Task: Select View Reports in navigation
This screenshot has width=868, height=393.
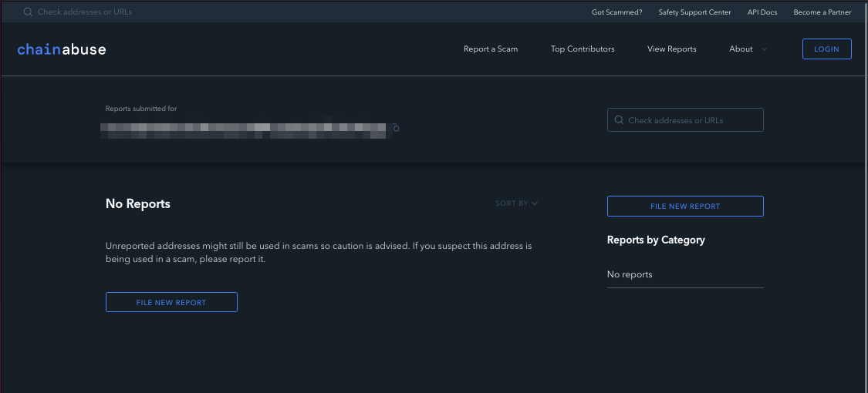Action: (x=671, y=49)
